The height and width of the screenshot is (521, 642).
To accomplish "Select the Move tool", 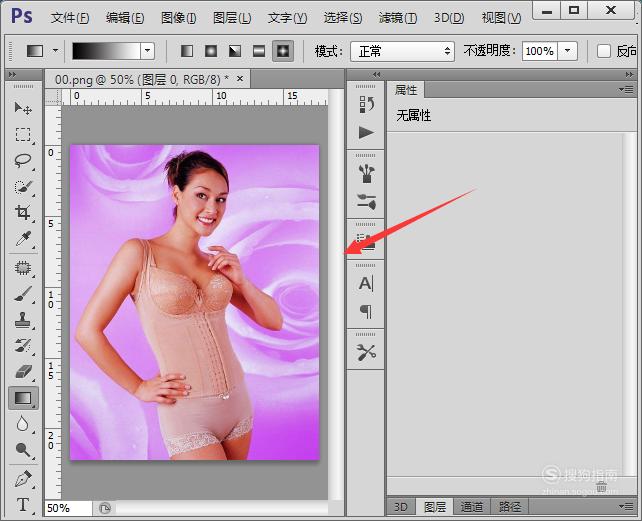I will [x=23, y=108].
